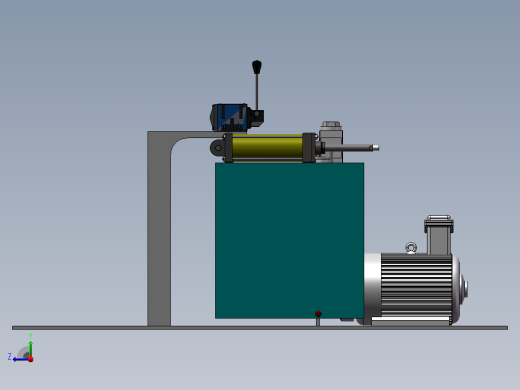Image resolution: width=520 pixels, height=390 pixels.
Task: Select the extended piston rod of the cylinder
Action: 352,148
